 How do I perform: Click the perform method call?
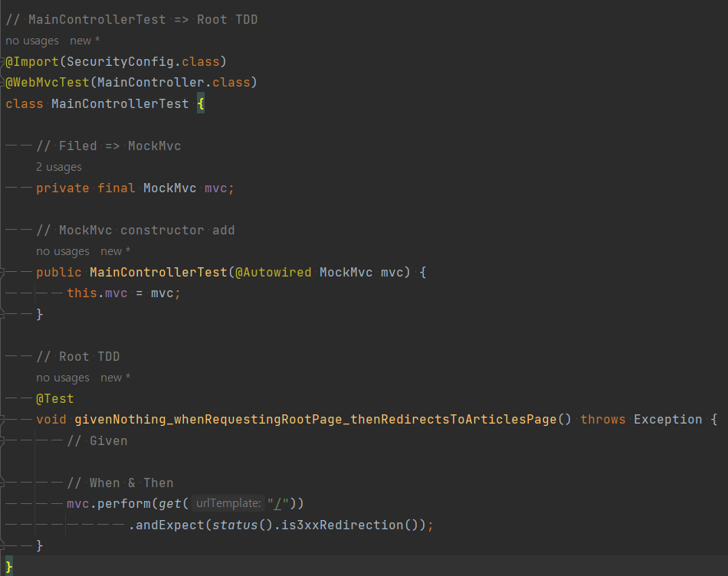pos(124,504)
